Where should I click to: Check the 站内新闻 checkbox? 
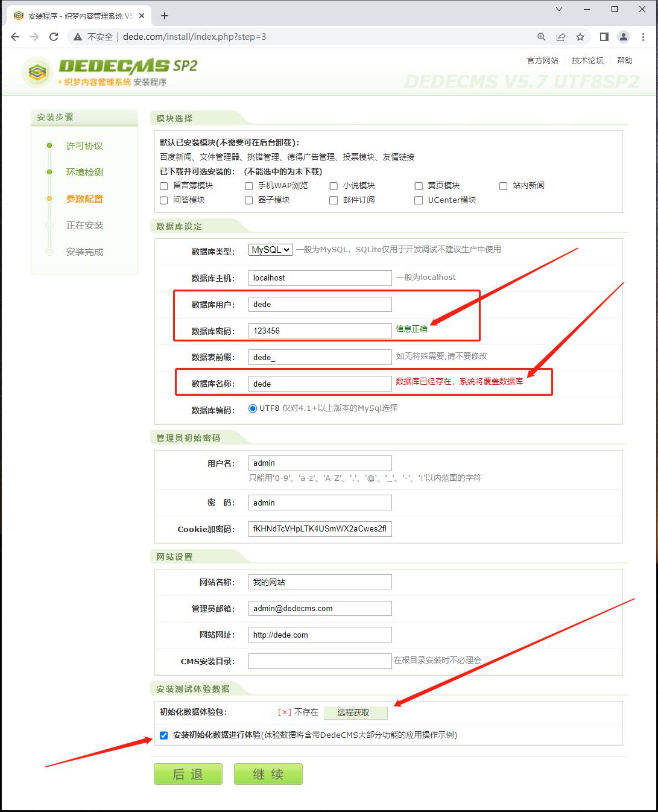[x=503, y=186]
